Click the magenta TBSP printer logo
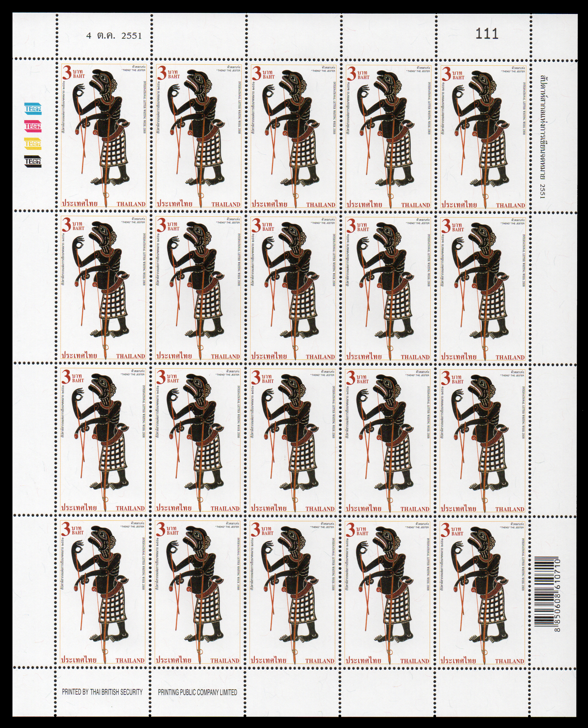588x728 pixels. pyautogui.click(x=33, y=126)
